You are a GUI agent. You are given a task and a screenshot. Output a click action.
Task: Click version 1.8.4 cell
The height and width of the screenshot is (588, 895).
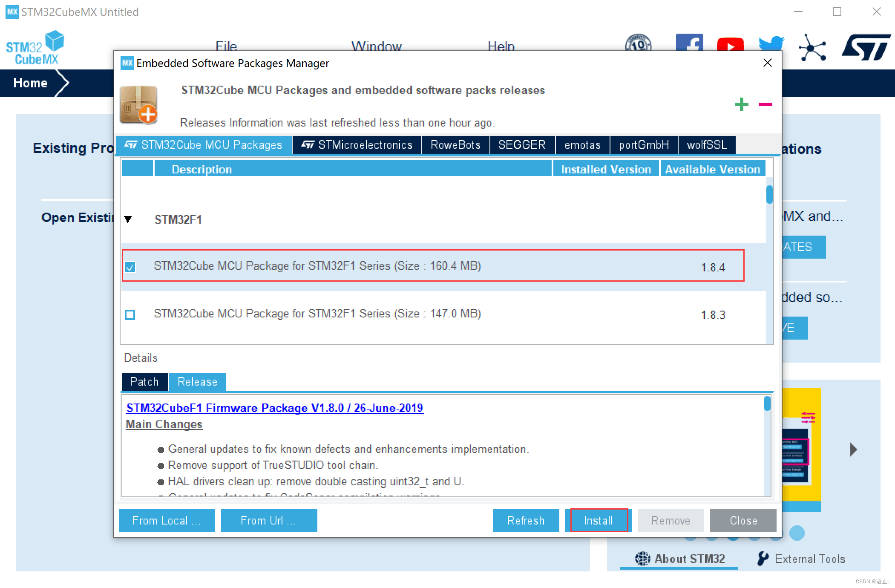713,267
